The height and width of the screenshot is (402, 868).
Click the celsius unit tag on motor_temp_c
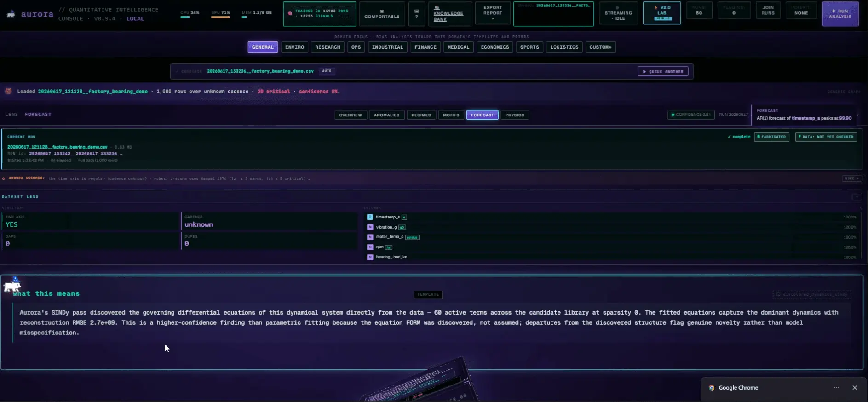click(412, 237)
